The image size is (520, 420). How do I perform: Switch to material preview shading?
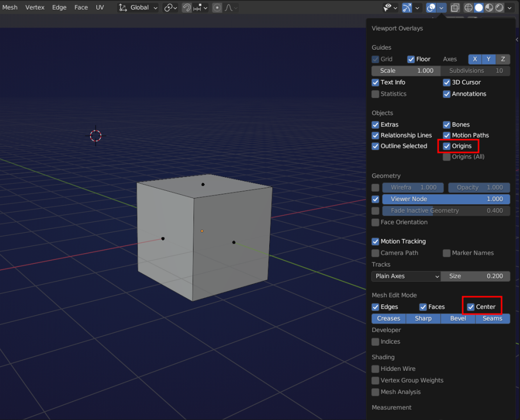click(489, 8)
